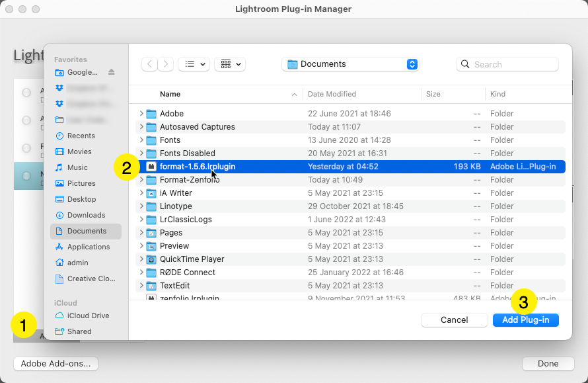This screenshot has width=588, height=383.
Task: Sort files by Date Modified column
Action: point(332,94)
